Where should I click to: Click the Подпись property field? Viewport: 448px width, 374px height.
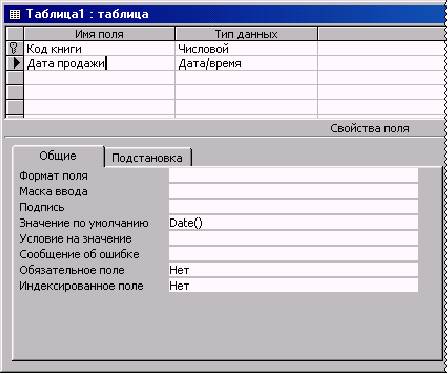[x=293, y=207]
